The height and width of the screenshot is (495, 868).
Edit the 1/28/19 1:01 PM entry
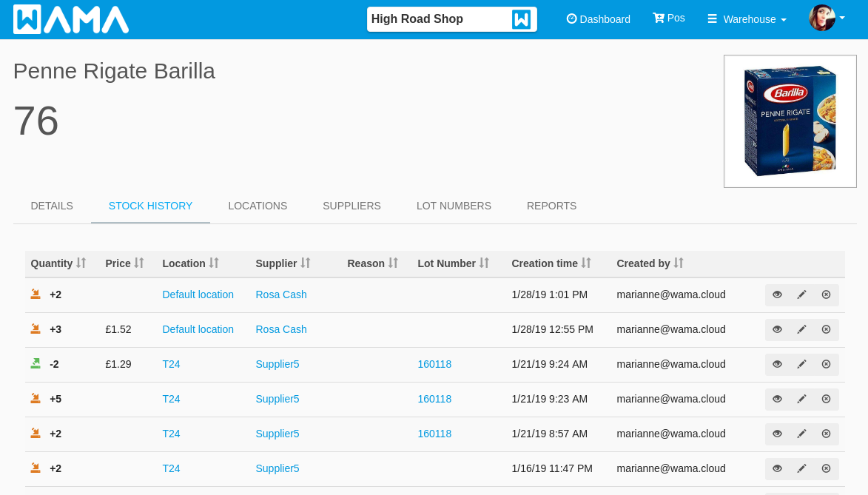pyautogui.click(x=801, y=294)
